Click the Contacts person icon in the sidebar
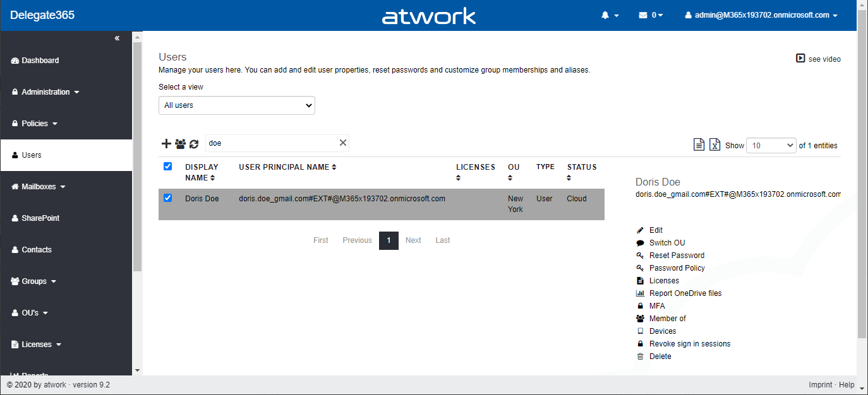868x395 pixels. (15, 250)
